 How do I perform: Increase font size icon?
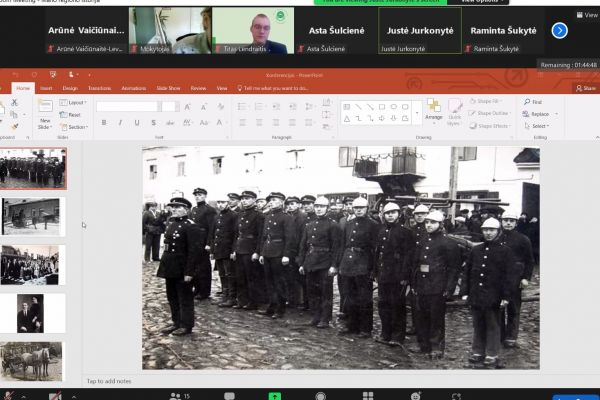(187, 107)
